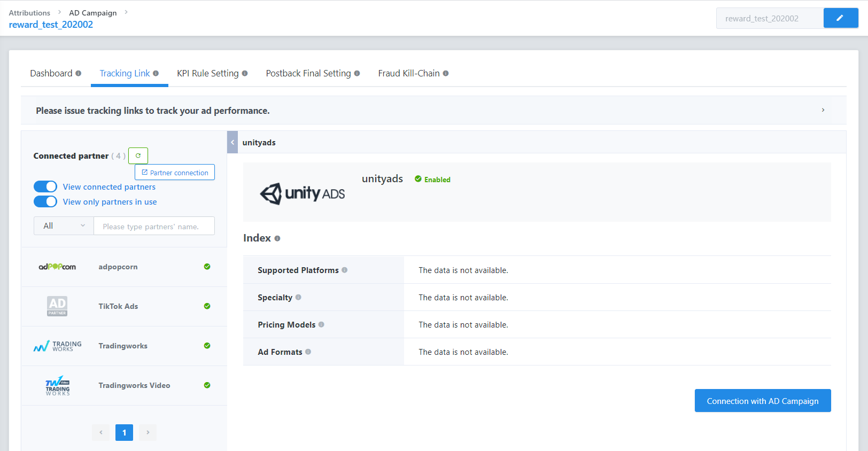
Task: Click info icon for Pricing Models
Action: point(321,324)
